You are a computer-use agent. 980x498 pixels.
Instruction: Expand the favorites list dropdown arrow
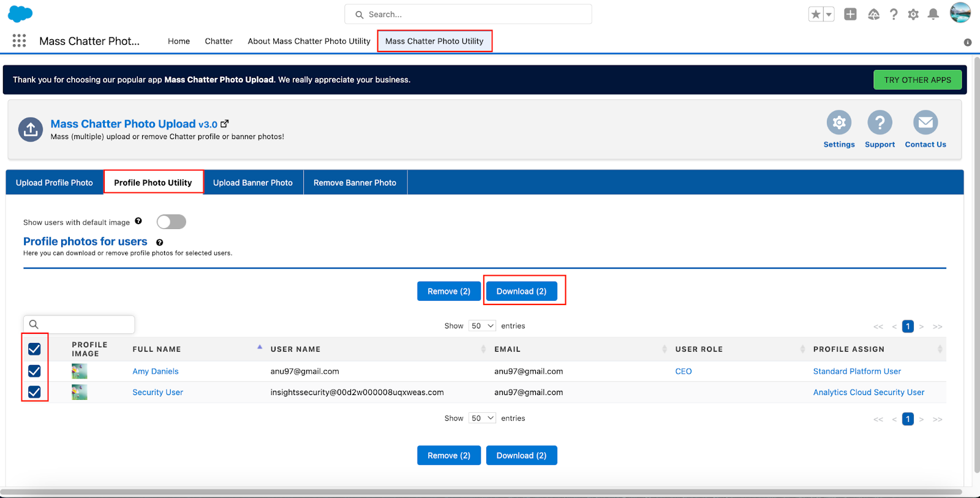click(x=829, y=14)
